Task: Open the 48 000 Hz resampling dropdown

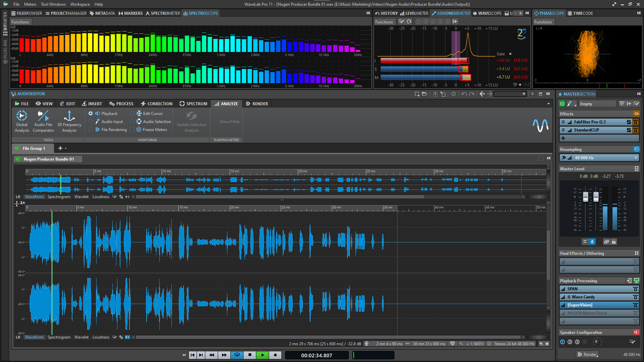Action: 636,158
